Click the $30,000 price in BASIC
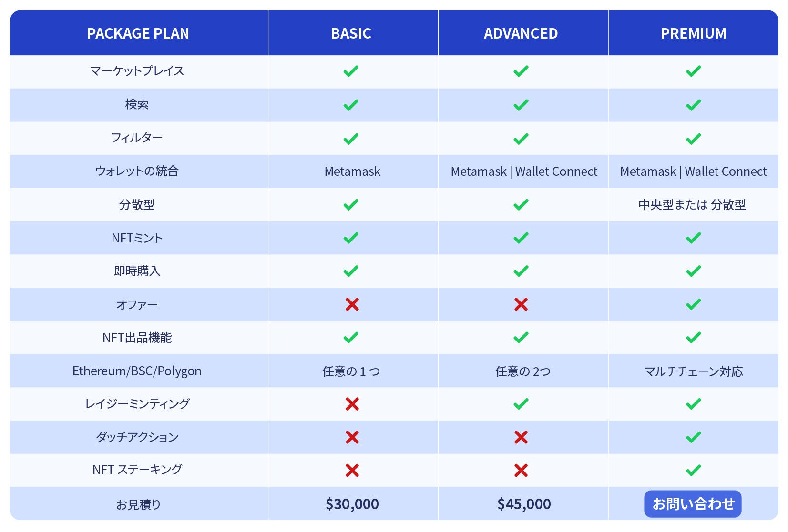Screen dimensions: 788x532 click(352, 504)
